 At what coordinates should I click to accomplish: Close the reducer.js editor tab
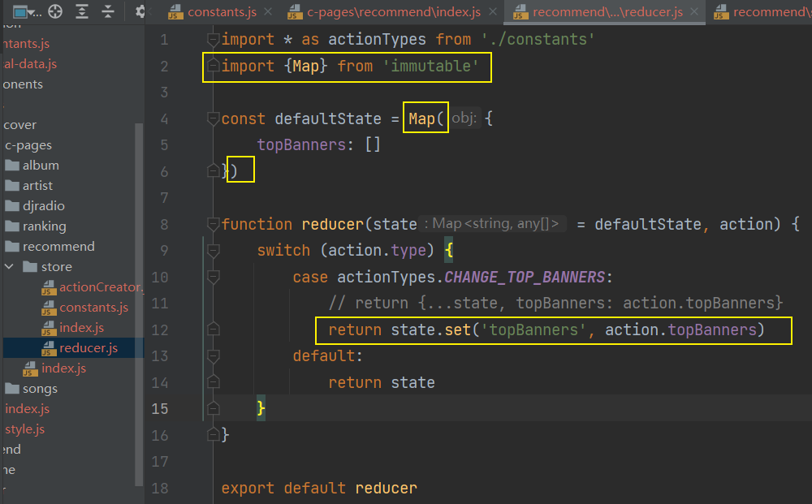[x=694, y=11]
